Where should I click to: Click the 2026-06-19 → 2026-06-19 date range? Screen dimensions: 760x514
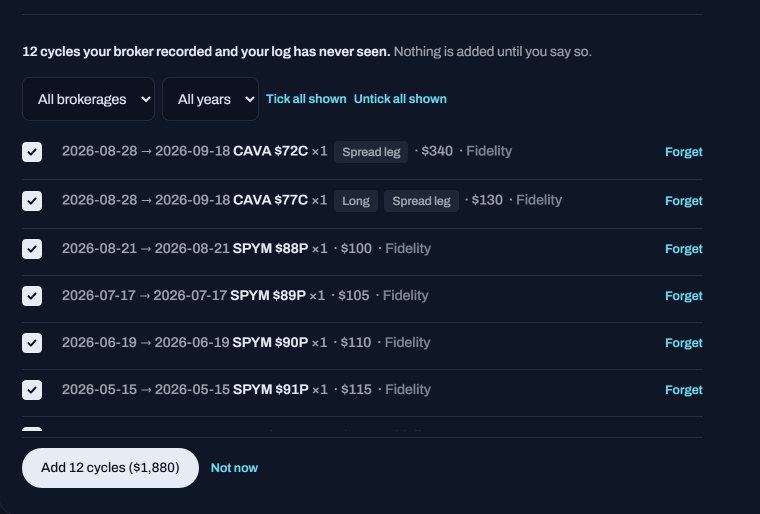145,342
